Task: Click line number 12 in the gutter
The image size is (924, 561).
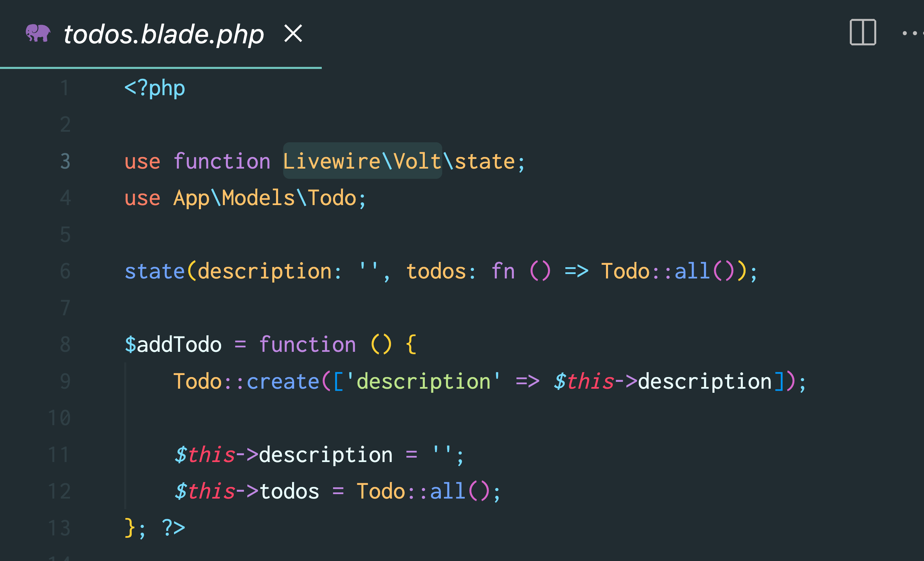Action: point(60,491)
